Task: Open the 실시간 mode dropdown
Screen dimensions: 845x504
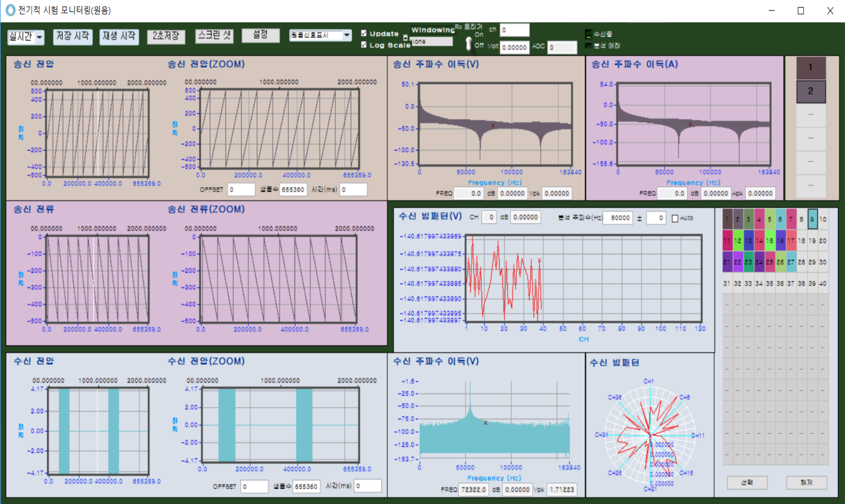Action: coord(26,37)
